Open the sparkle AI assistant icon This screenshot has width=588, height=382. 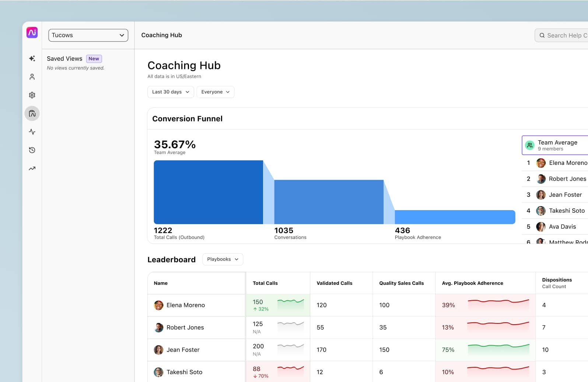coord(32,59)
